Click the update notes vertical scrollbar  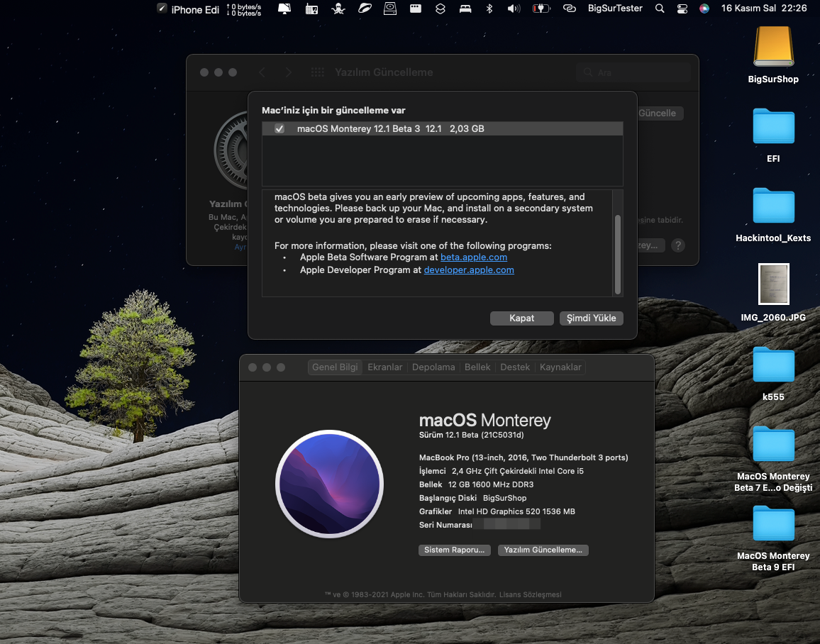(x=618, y=254)
